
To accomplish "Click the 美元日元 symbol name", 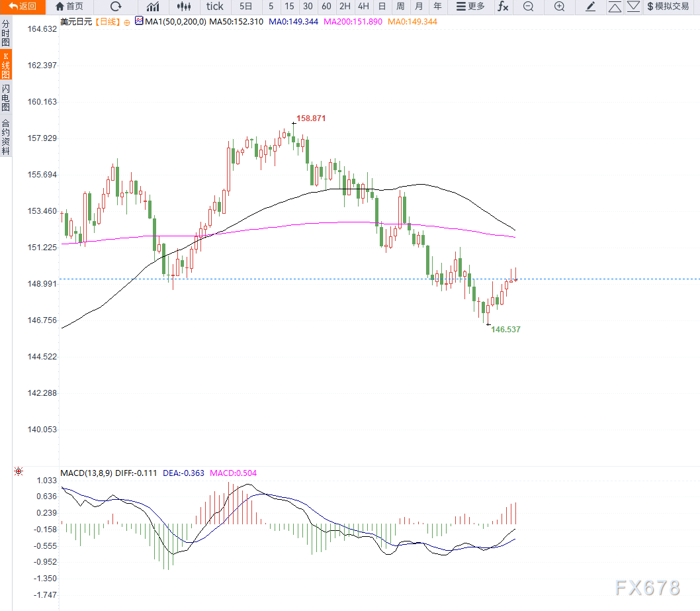I will pyautogui.click(x=76, y=21).
